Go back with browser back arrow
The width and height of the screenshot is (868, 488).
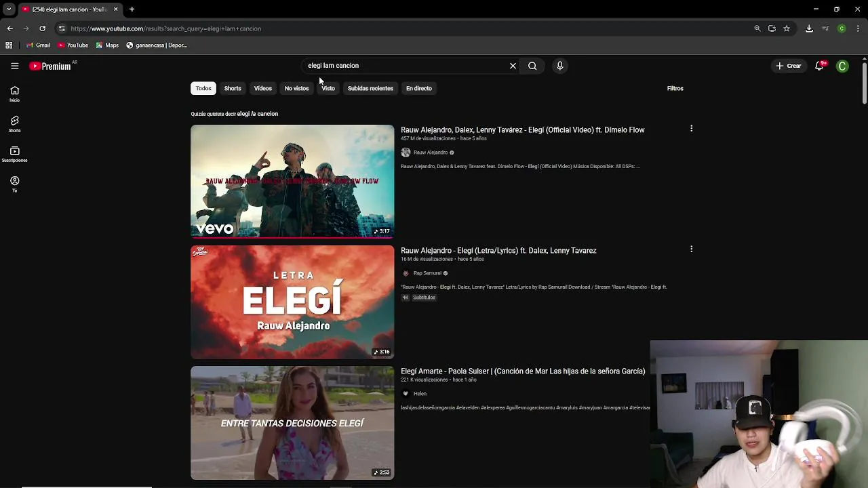[9, 28]
